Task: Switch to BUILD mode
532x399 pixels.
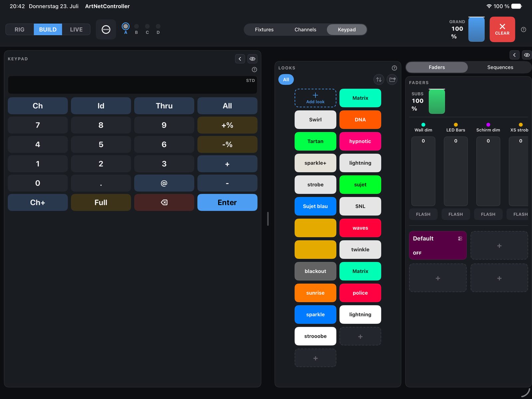Action: [x=48, y=30]
